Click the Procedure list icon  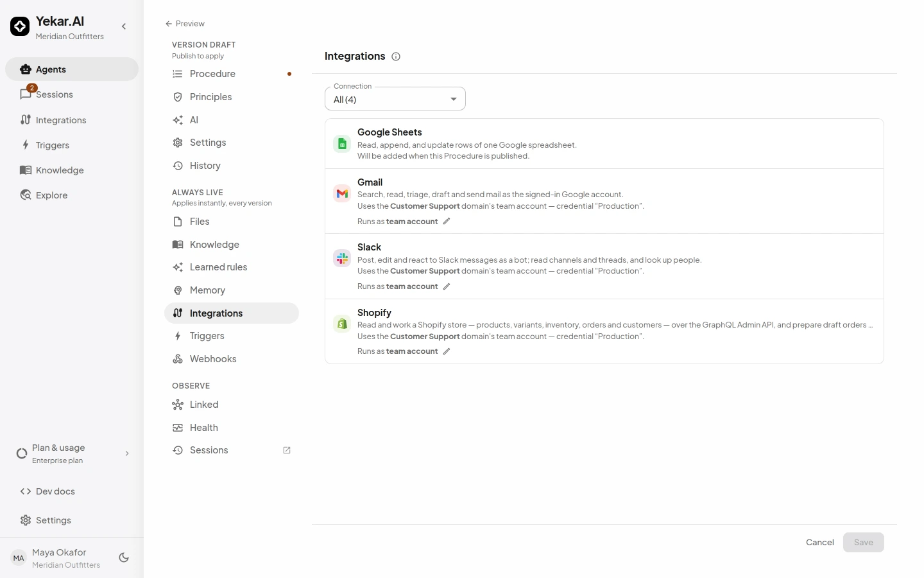click(178, 74)
